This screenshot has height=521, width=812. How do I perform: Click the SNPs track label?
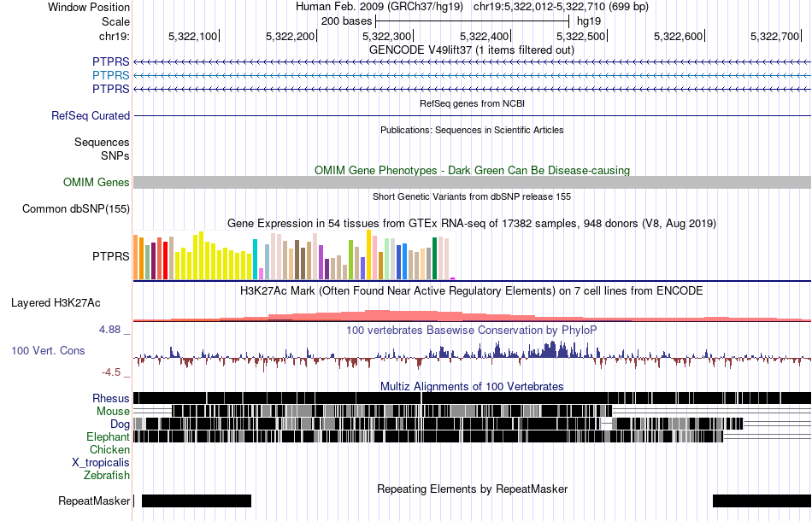[115, 155]
